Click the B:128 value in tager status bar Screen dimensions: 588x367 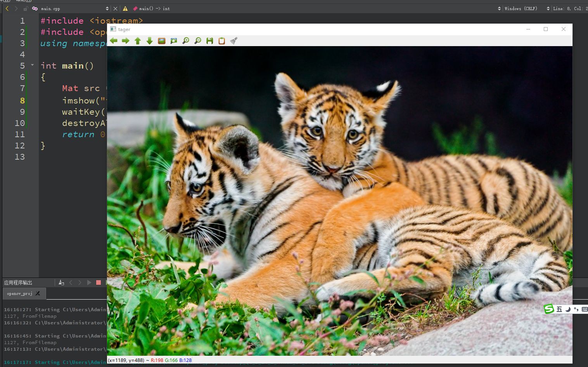coord(185,360)
